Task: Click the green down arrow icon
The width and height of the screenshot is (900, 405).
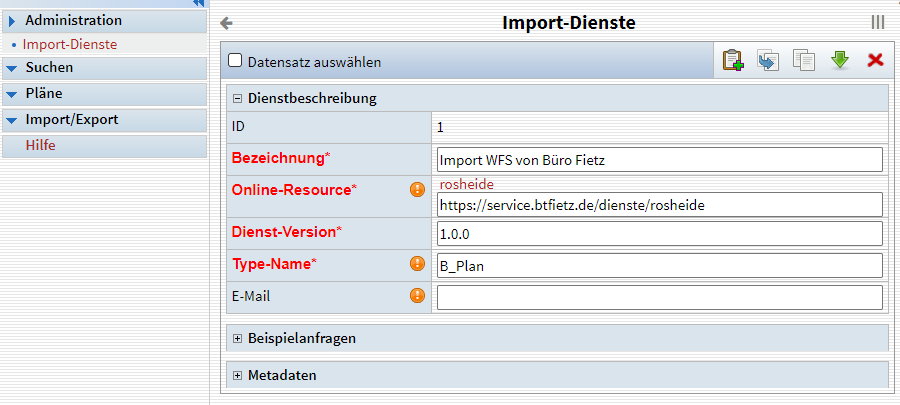Action: pos(839,60)
